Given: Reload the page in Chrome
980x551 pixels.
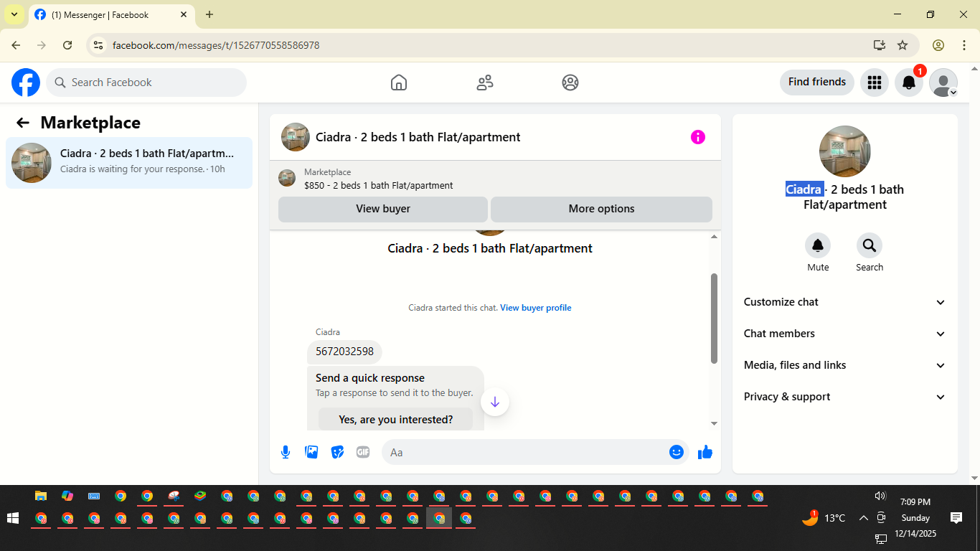Looking at the screenshot, I should (67, 45).
